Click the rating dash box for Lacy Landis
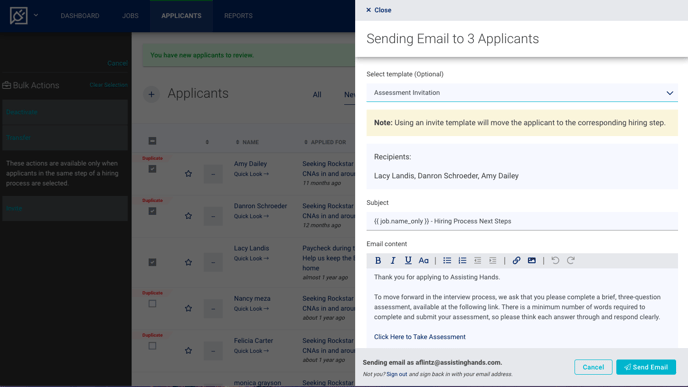 [213, 262]
